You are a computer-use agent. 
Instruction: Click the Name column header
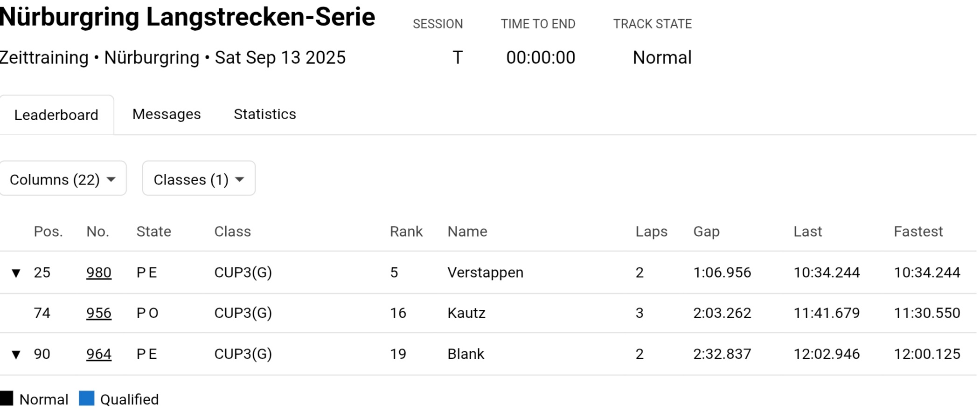pos(467,232)
